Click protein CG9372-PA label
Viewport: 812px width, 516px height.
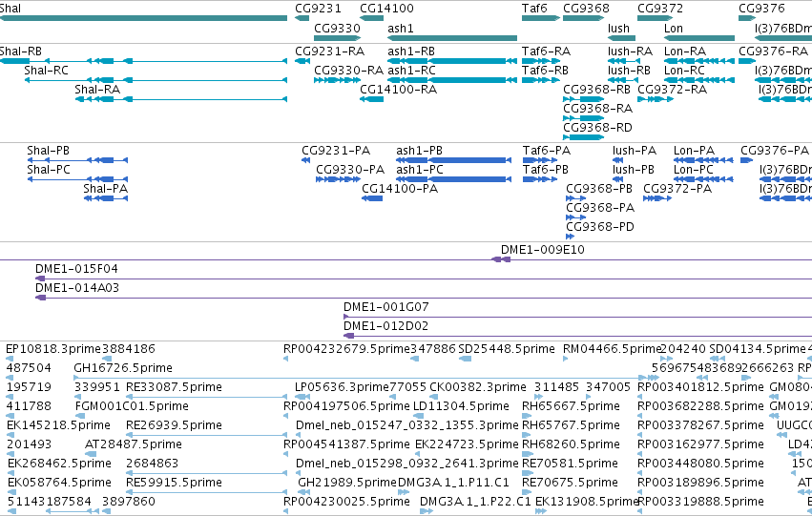[x=677, y=189]
